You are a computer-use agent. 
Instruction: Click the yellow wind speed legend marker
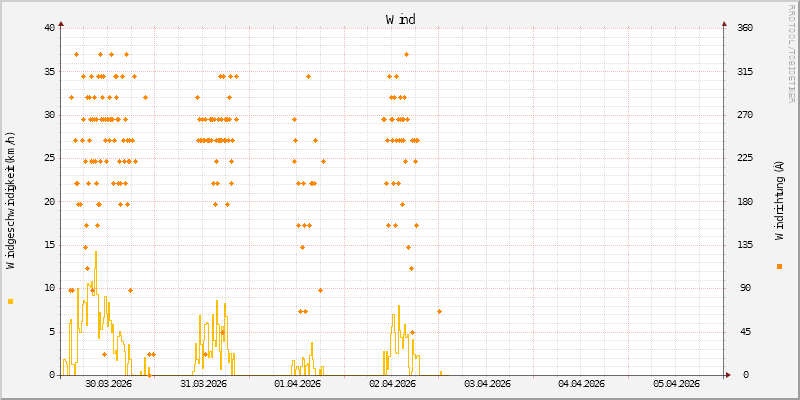11,301
